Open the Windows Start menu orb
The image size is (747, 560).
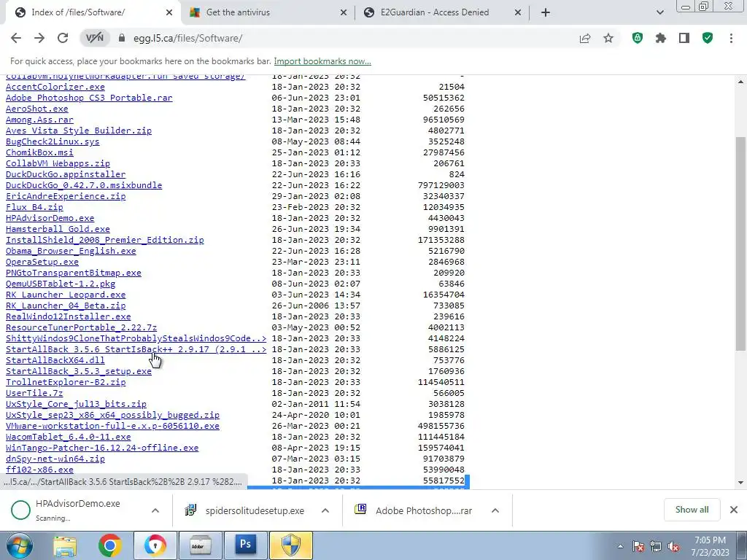pyautogui.click(x=18, y=545)
